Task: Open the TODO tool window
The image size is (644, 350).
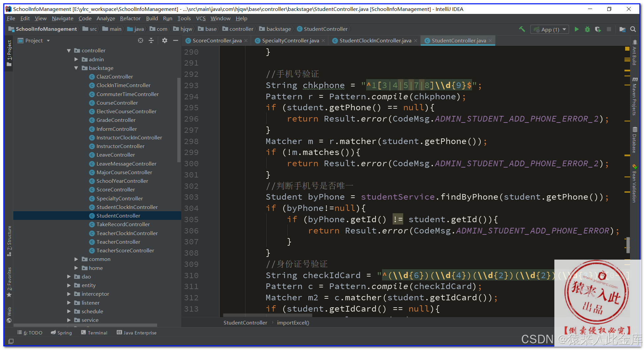Action: click(x=30, y=333)
